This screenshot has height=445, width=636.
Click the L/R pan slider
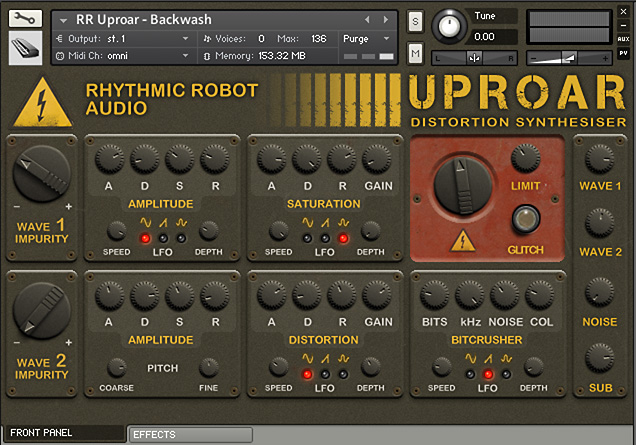pos(474,57)
